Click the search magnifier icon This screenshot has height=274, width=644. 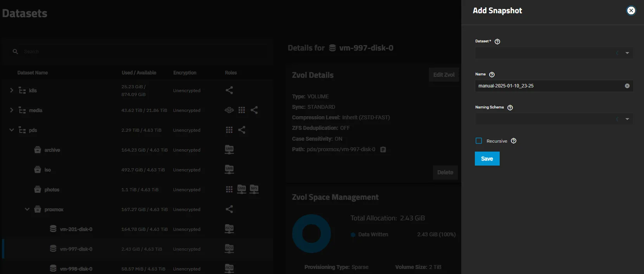[16, 51]
